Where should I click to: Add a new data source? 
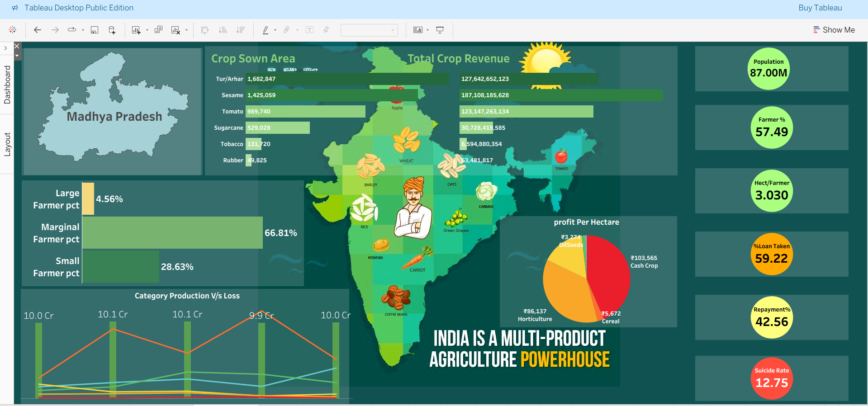coord(112,30)
